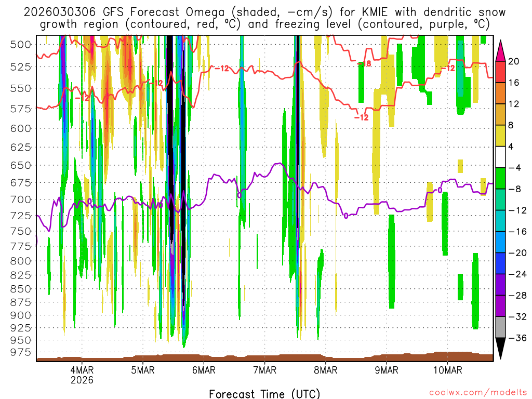Click the '600' pressure level label
532x399 pixels.
point(21,129)
